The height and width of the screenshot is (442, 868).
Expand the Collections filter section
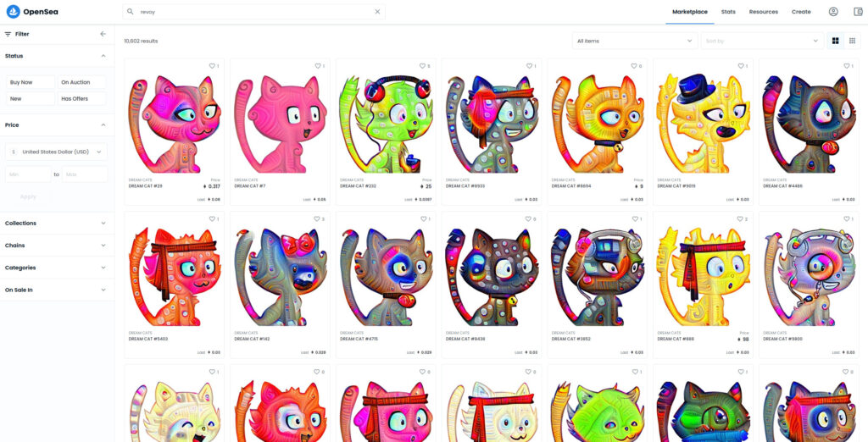(x=57, y=224)
